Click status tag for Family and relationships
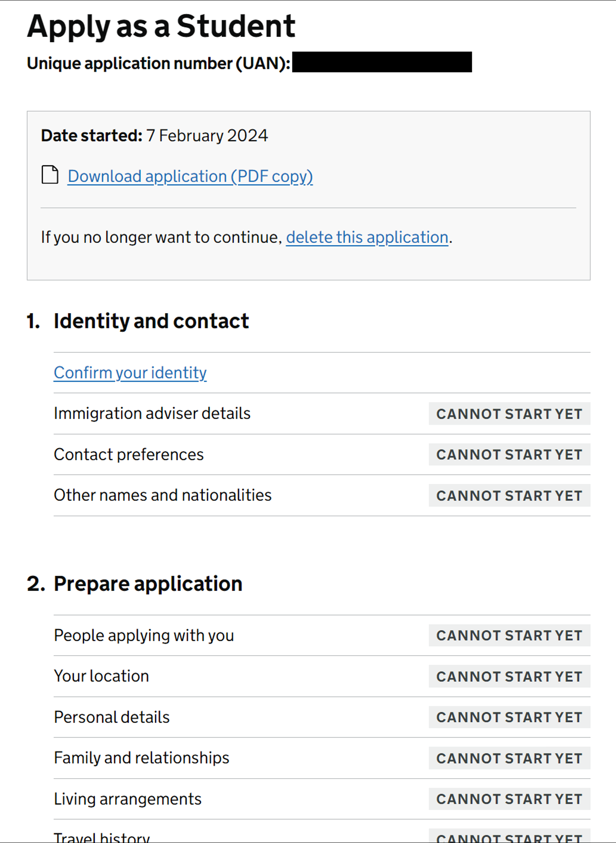The width and height of the screenshot is (616, 843). click(509, 758)
